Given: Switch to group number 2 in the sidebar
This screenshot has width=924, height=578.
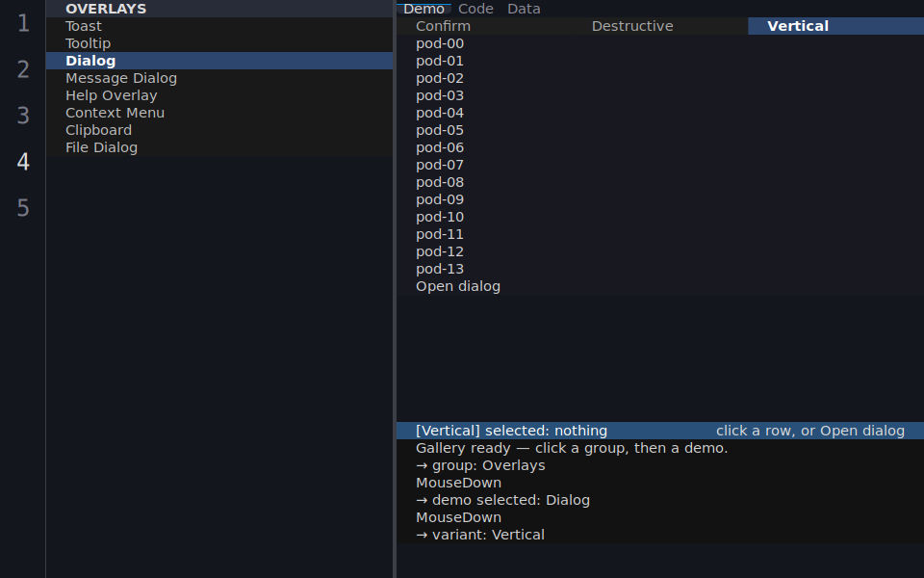Looking at the screenshot, I should coord(23,69).
